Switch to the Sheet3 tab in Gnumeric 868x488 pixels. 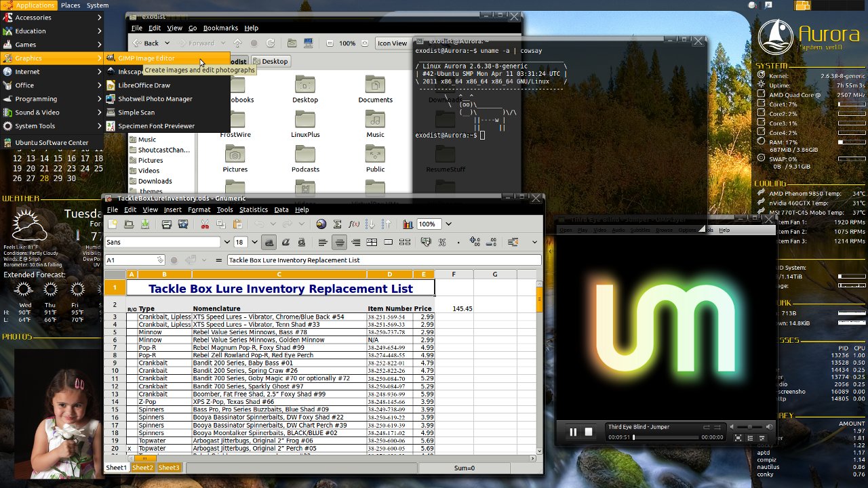click(169, 468)
